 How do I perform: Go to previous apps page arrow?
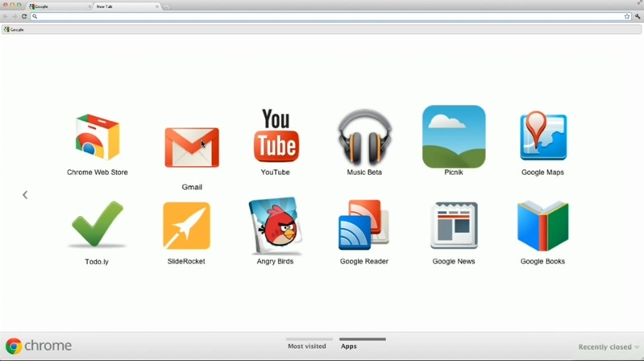tap(25, 195)
